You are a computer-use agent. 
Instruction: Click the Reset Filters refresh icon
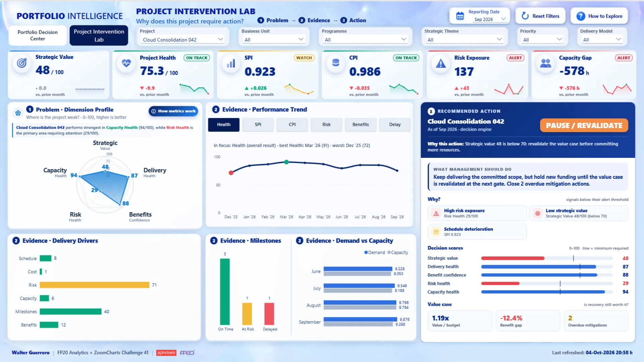[525, 16]
